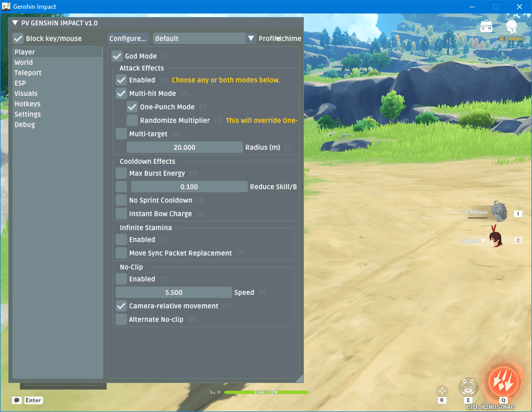Image resolution: width=532 pixels, height=412 pixels.
Task: Uncheck Camera-relative movement
Action: pos(121,306)
